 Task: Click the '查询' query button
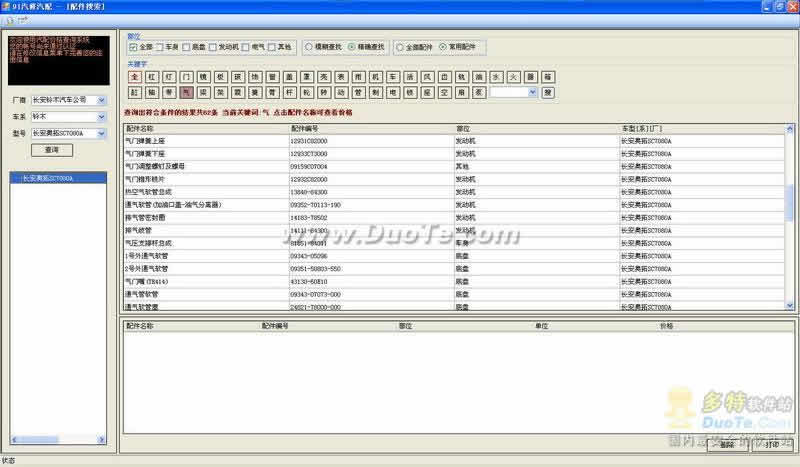(52, 150)
